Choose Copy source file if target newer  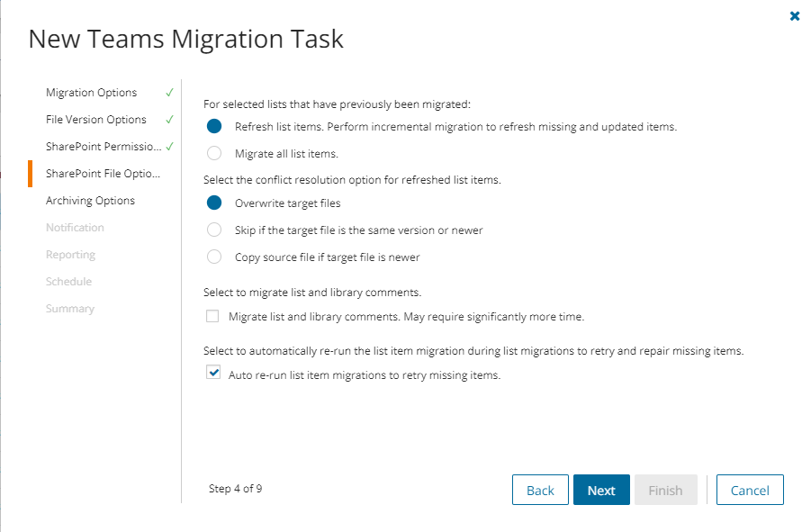point(214,257)
